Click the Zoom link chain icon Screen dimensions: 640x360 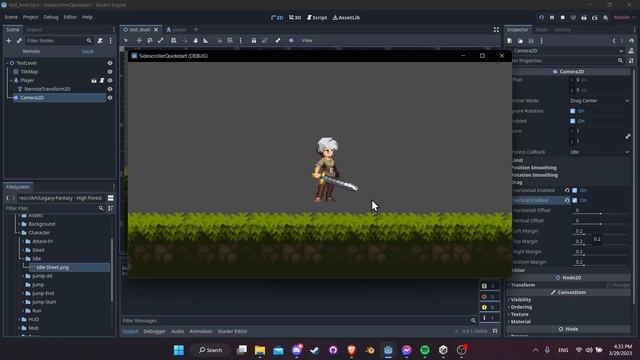coord(628,136)
